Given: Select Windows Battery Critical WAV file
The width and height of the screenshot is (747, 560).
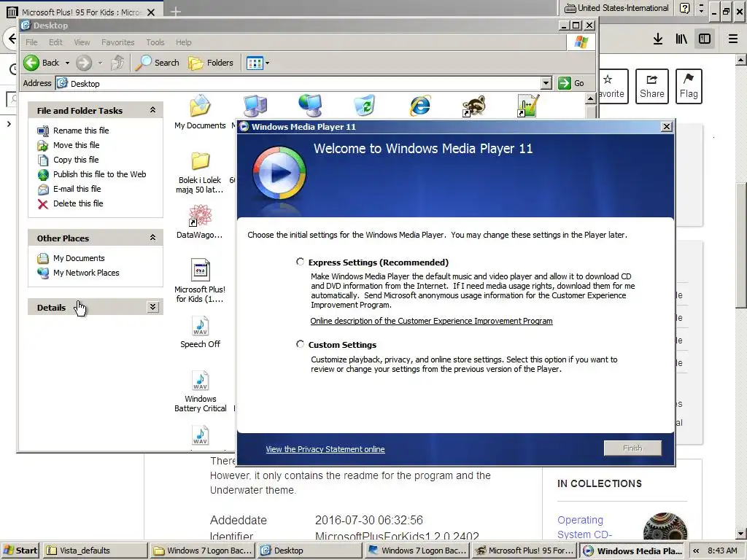Looking at the screenshot, I should pyautogui.click(x=200, y=392).
